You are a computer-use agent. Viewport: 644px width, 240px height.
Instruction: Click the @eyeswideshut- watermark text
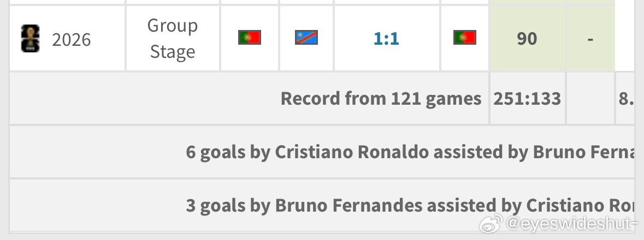[x=572, y=224]
